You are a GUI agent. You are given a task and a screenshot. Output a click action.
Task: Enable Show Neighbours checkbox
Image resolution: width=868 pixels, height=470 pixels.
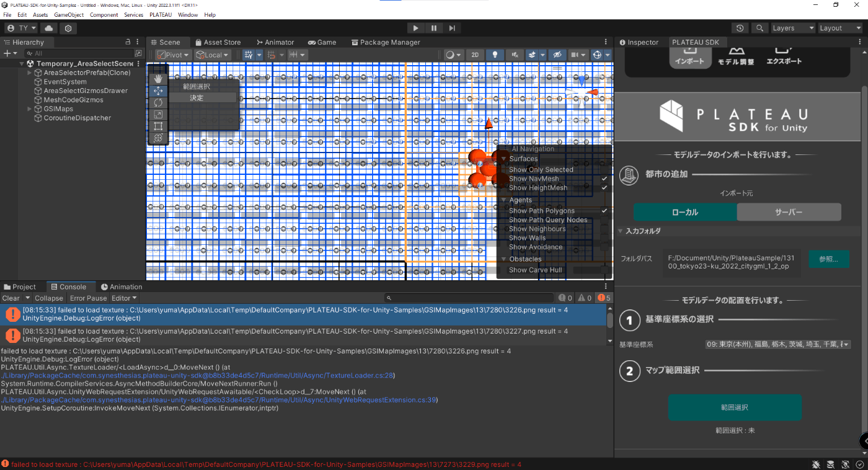click(604, 229)
